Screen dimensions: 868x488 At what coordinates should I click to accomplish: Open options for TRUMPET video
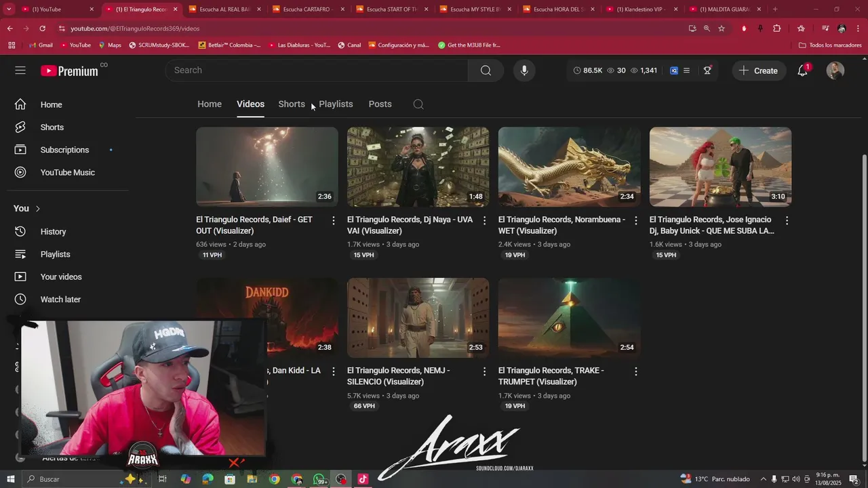coord(635,371)
